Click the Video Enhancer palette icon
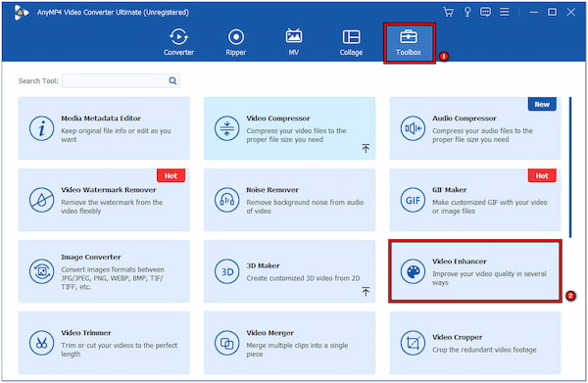The width and height of the screenshot is (588, 383). click(x=413, y=271)
